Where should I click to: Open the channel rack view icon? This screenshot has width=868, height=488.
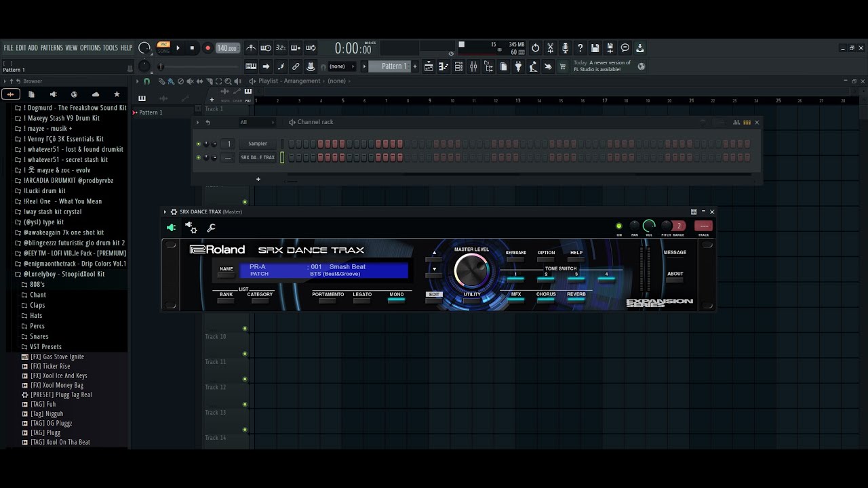458,66
